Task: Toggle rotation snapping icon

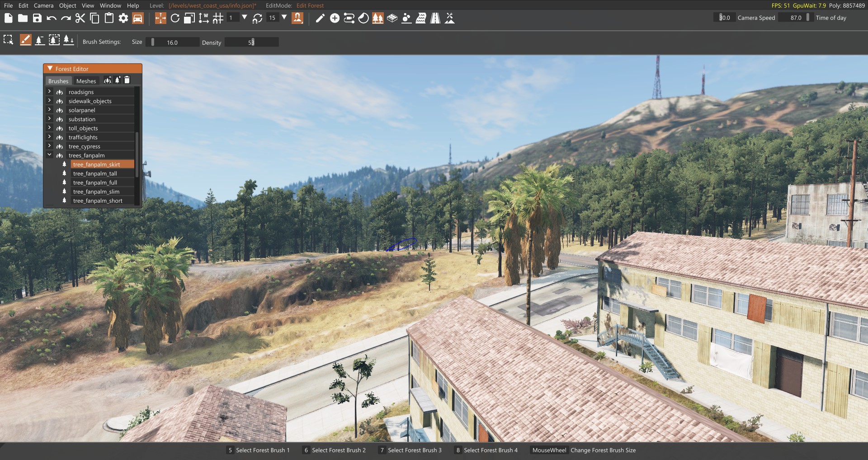Action: (258, 18)
